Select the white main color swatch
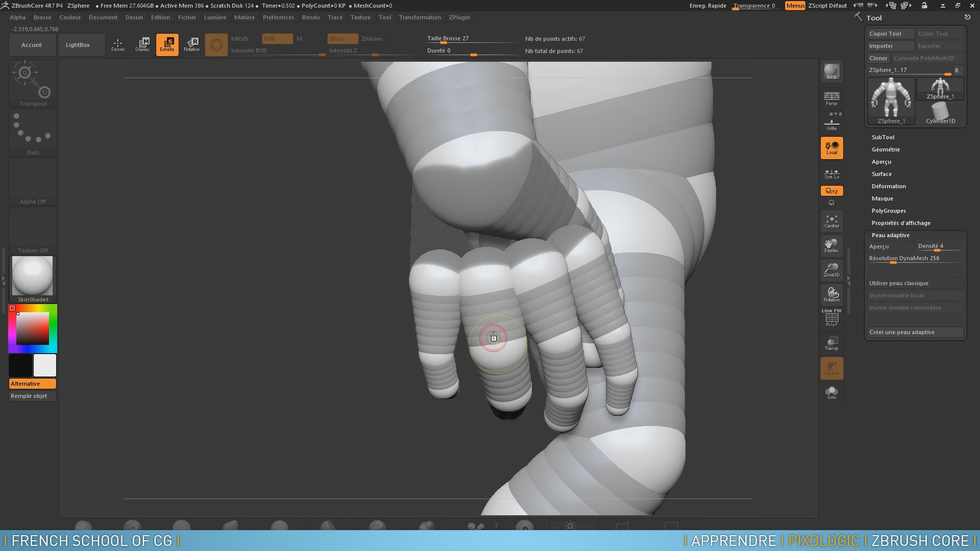Viewport: 980px width, 551px height. (x=45, y=365)
